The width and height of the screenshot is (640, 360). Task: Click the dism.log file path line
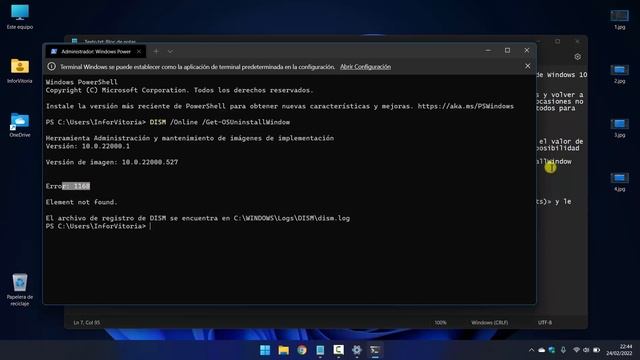click(198, 218)
